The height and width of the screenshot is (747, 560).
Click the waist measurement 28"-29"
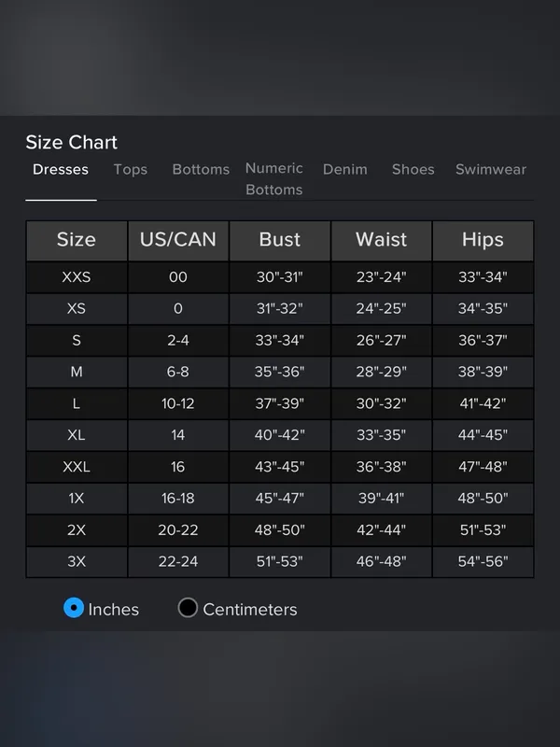tap(382, 372)
